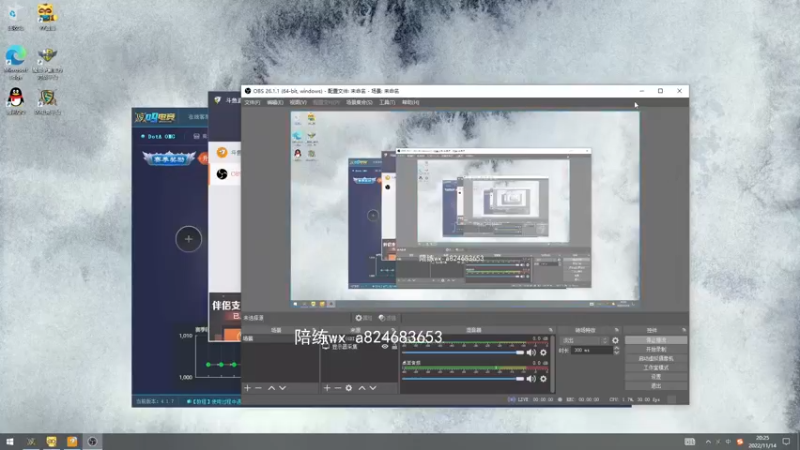This screenshot has height=450, width=800.
Task: Show hidden system tray icons chevron
Action: [x=708, y=441]
